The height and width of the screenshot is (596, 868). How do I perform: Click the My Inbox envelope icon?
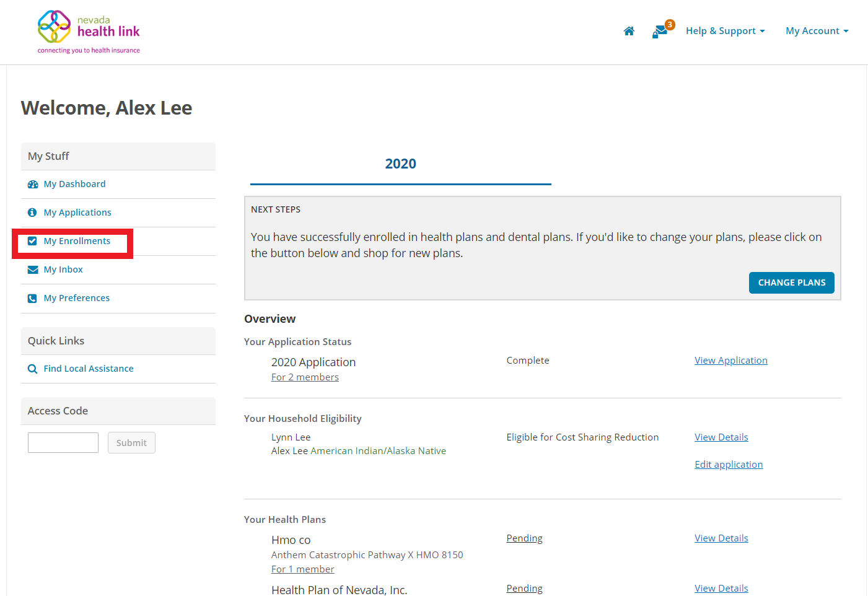click(x=33, y=270)
